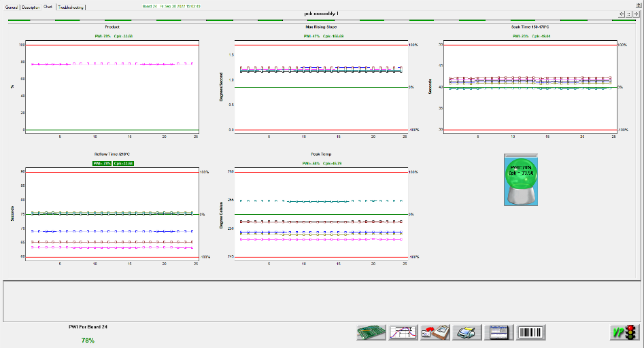Go to next board with right arrow
644x348 pixels.
click(637, 14)
